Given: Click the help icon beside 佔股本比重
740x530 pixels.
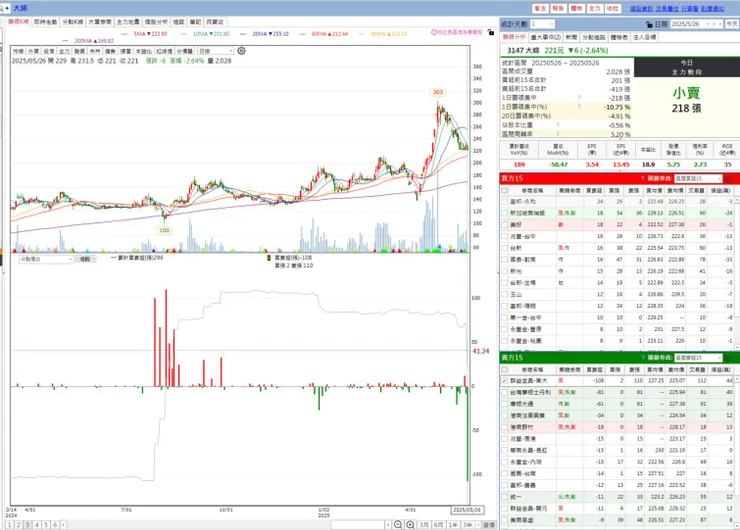Looking at the screenshot, I should [558, 125].
